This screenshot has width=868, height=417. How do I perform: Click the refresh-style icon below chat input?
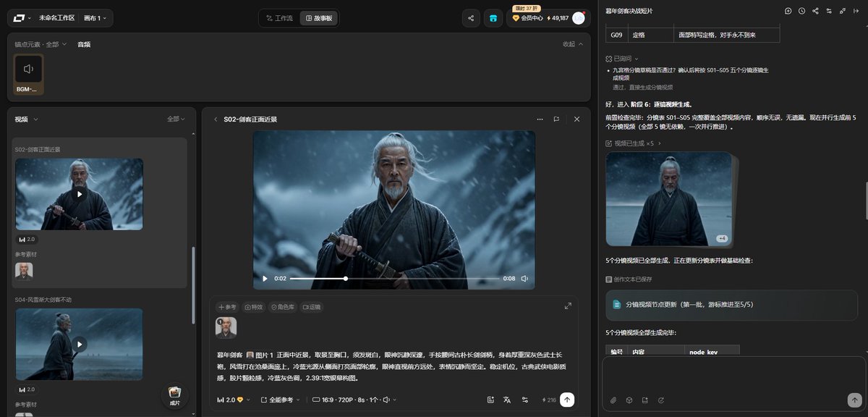pyautogui.click(x=661, y=400)
